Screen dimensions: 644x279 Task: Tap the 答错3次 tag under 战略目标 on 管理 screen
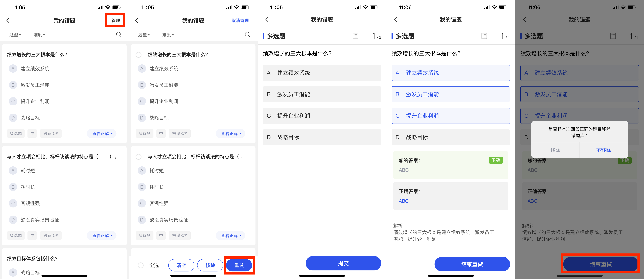coord(51,134)
